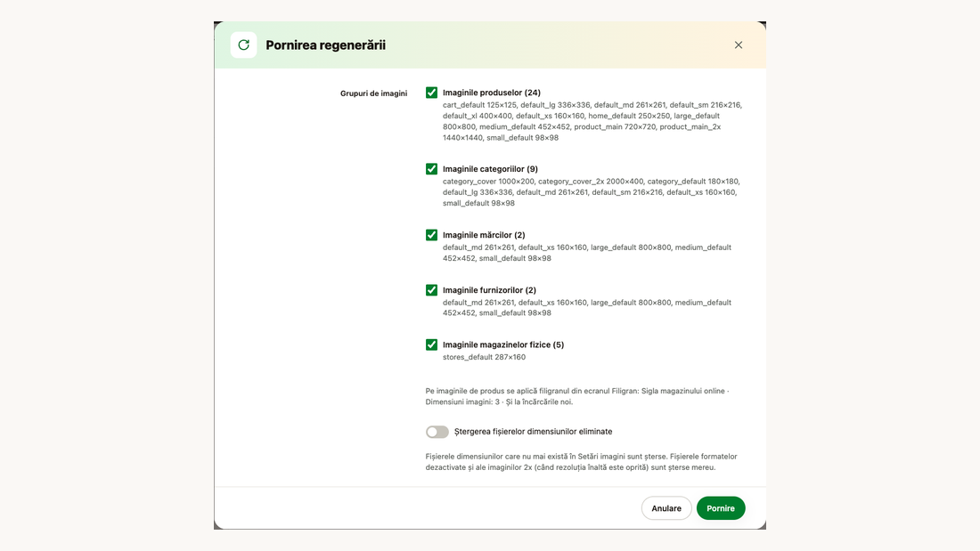The width and height of the screenshot is (980, 551).
Task: Select the Grupuri de imagini label
Action: pos(374,93)
